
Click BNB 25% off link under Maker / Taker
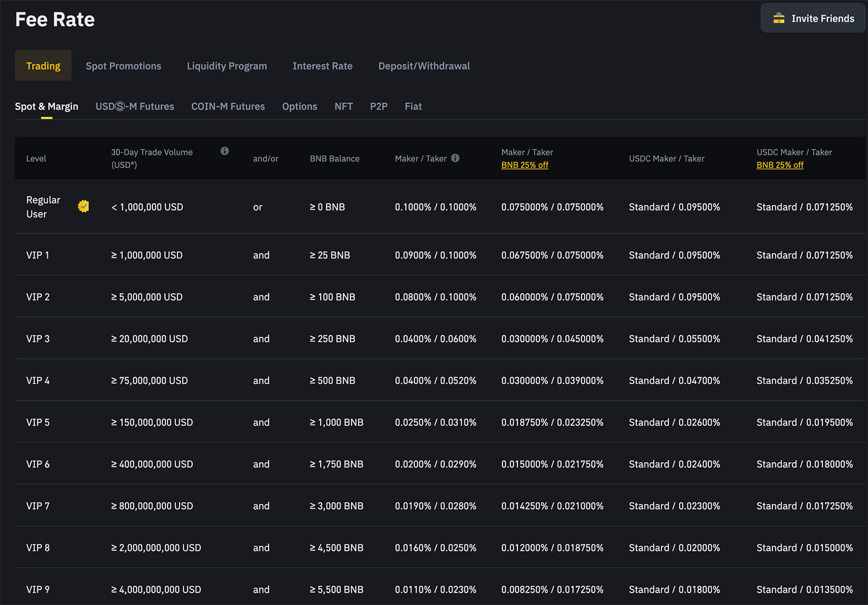(x=525, y=165)
